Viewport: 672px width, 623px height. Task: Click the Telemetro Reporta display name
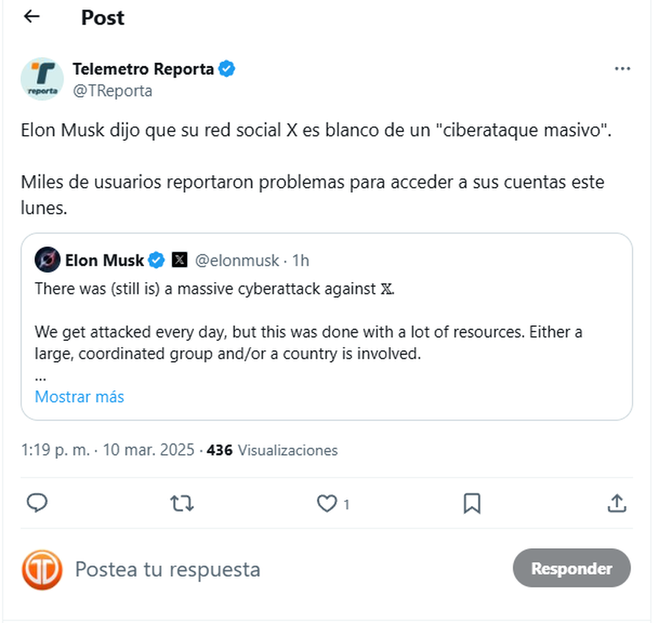(x=143, y=68)
